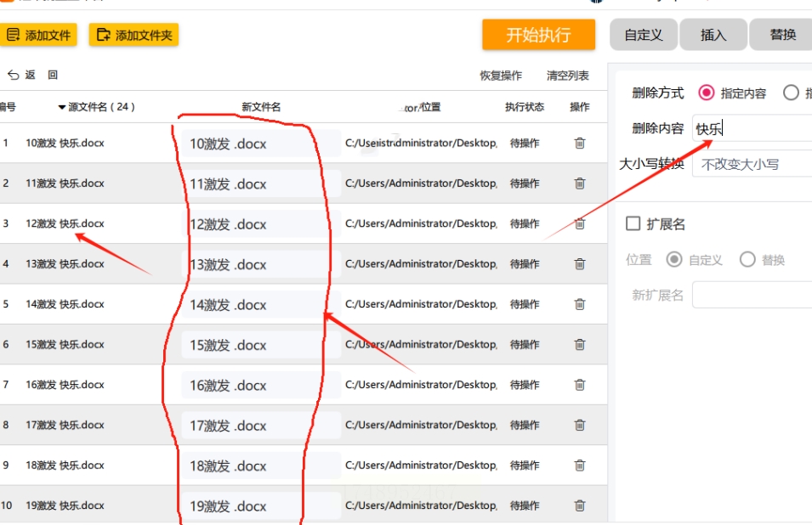Sort by 源文件名 column arrow
Image resolution: width=812 pixels, height=525 pixels.
(x=61, y=107)
